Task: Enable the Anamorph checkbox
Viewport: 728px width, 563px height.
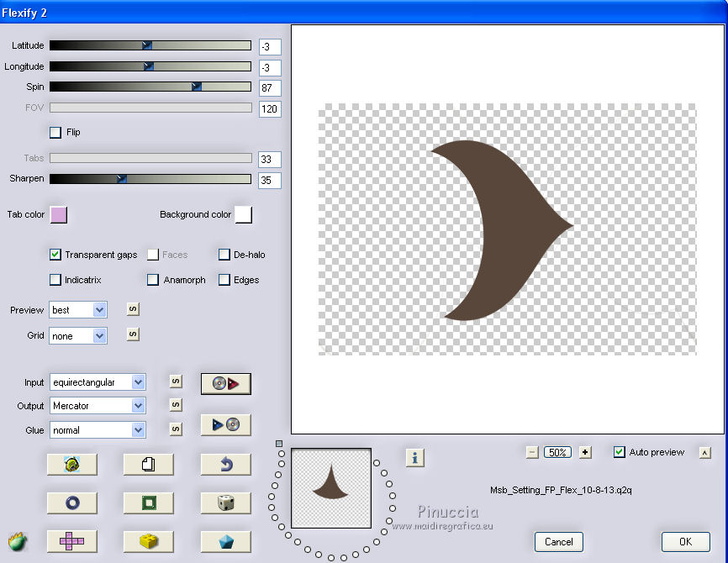Action: pyautogui.click(x=153, y=280)
